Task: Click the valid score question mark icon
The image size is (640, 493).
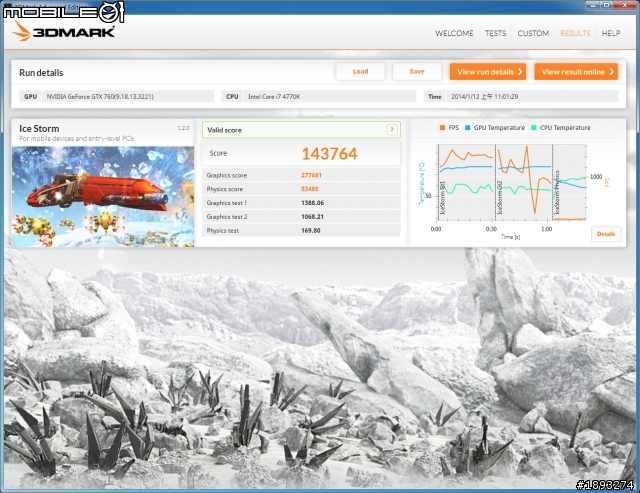Action: coord(391,130)
